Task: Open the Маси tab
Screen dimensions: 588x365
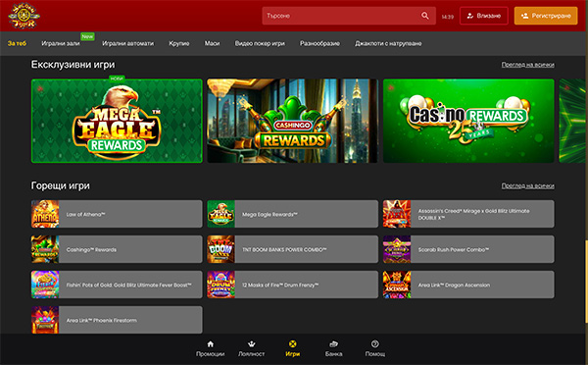Action: [212, 43]
